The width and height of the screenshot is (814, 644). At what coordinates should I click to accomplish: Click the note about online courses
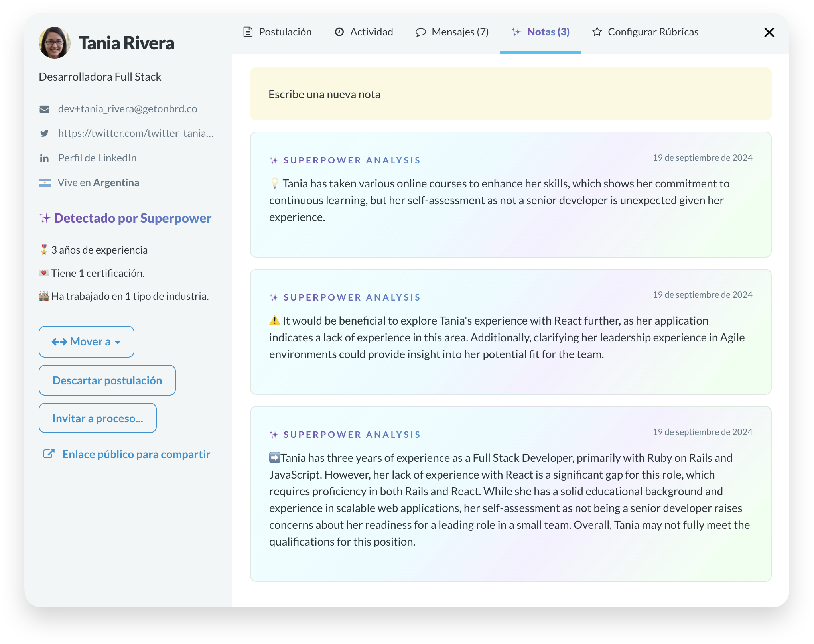tap(510, 195)
